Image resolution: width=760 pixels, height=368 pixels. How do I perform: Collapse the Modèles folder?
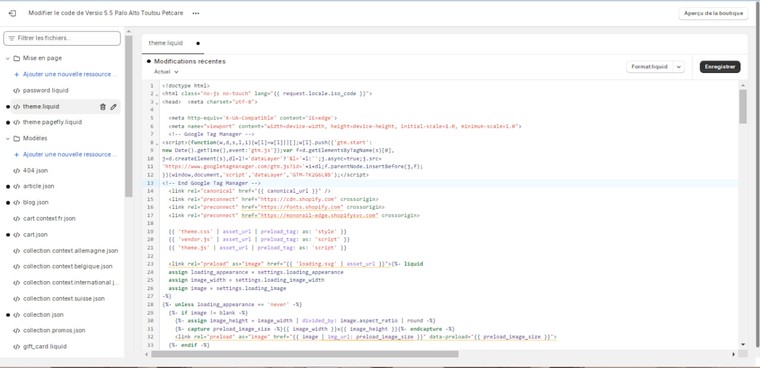pos(7,139)
